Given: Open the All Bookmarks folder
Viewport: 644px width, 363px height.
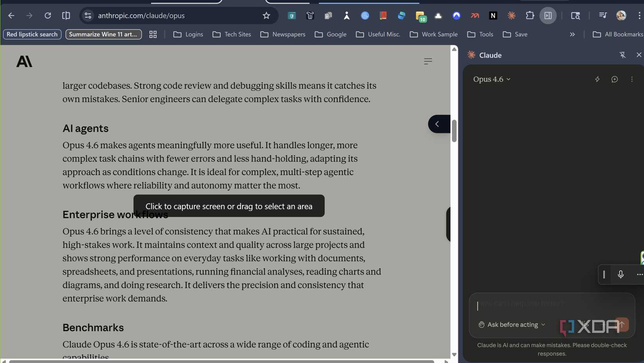Looking at the screenshot, I should tap(617, 34).
